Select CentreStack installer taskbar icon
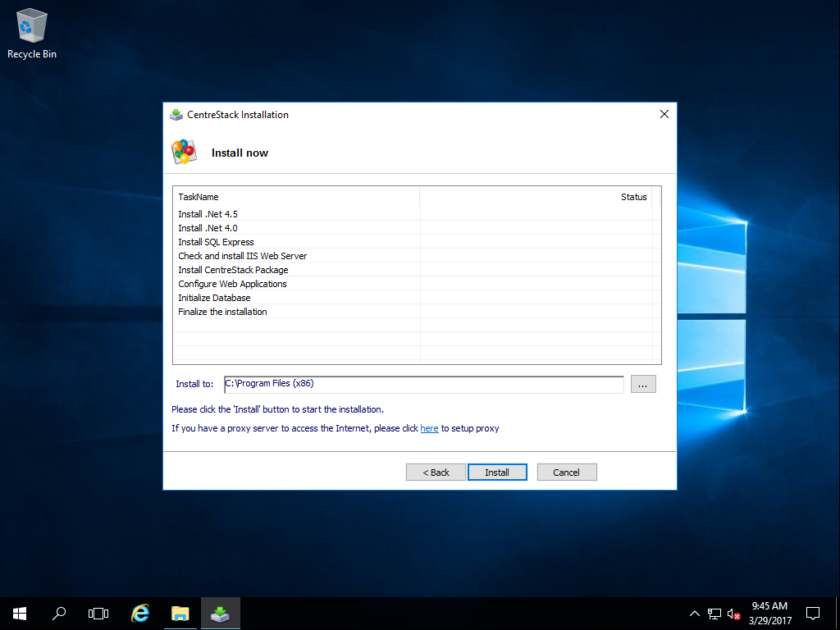Viewport: 840px width, 630px height. (x=220, y=614)
